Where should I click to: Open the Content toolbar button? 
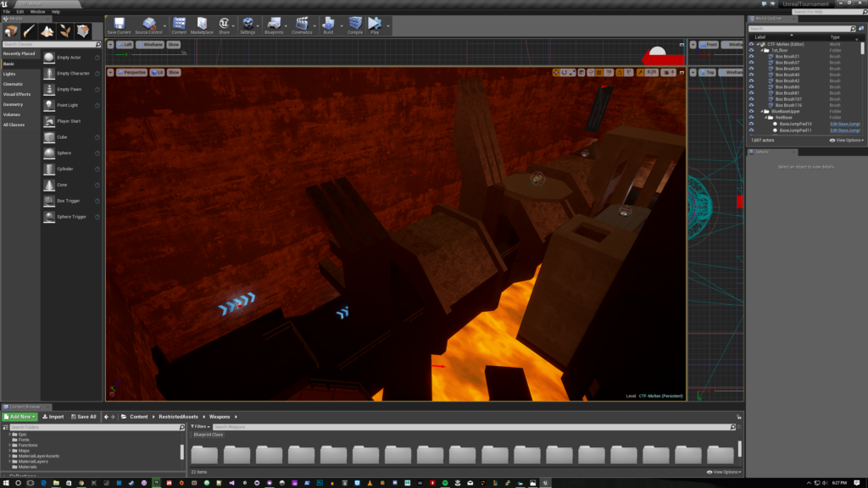179,25
